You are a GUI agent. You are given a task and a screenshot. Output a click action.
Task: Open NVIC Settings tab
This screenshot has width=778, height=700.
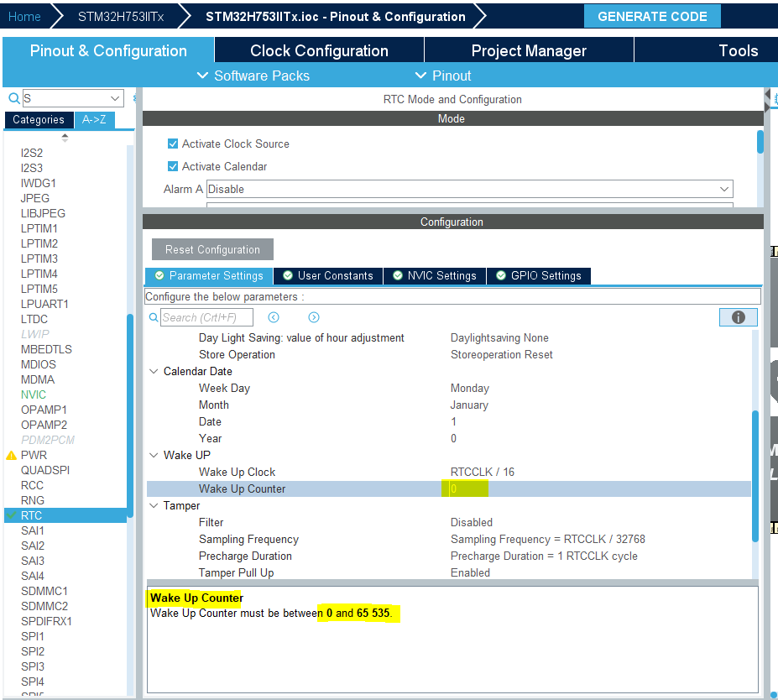coord(435,276)
